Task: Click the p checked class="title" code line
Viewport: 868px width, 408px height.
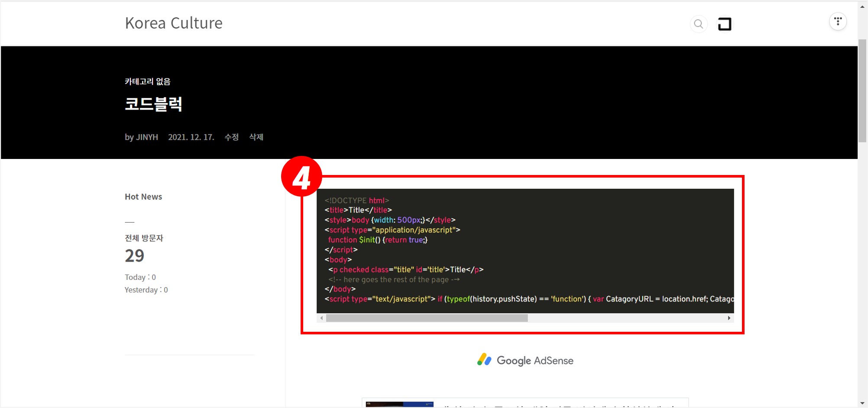Action: pos(406,270)
